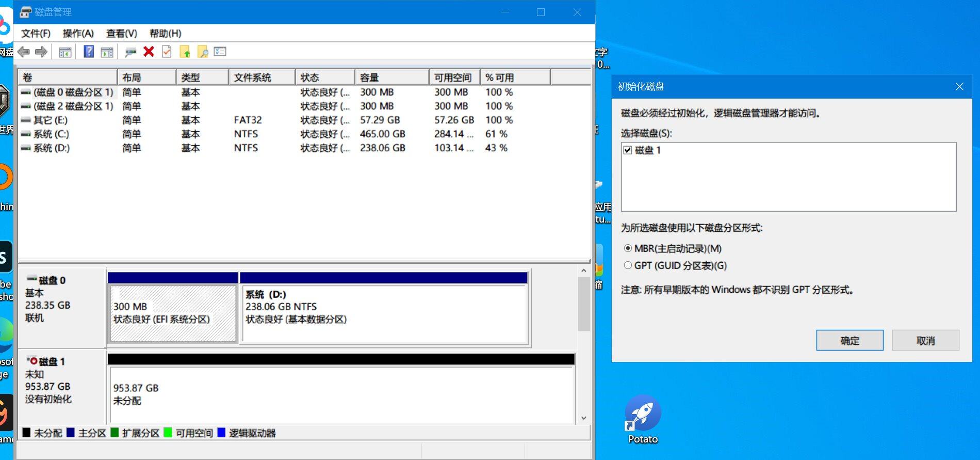Sort by the 卷 column header
980x460 pixels.
point(68,77)
